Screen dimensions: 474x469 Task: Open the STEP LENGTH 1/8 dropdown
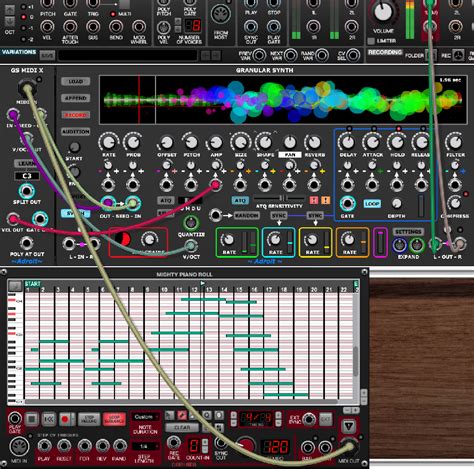pyautogui.click(x=145, y=446)
